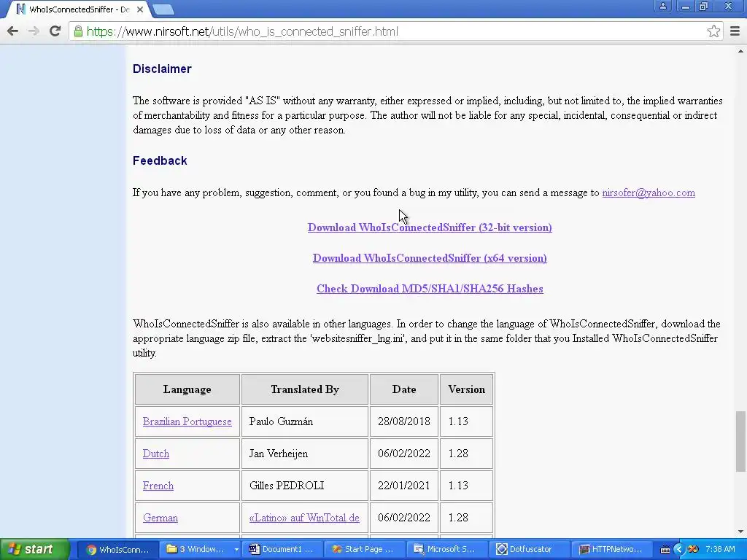Click the Date column header
The image size is (747, 560).
404,389
